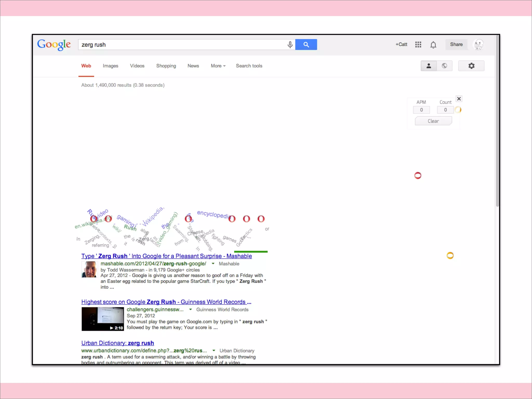Screen dimensions: 532x399
Task: Switch to global results view
Action: (x=444, y=66)
